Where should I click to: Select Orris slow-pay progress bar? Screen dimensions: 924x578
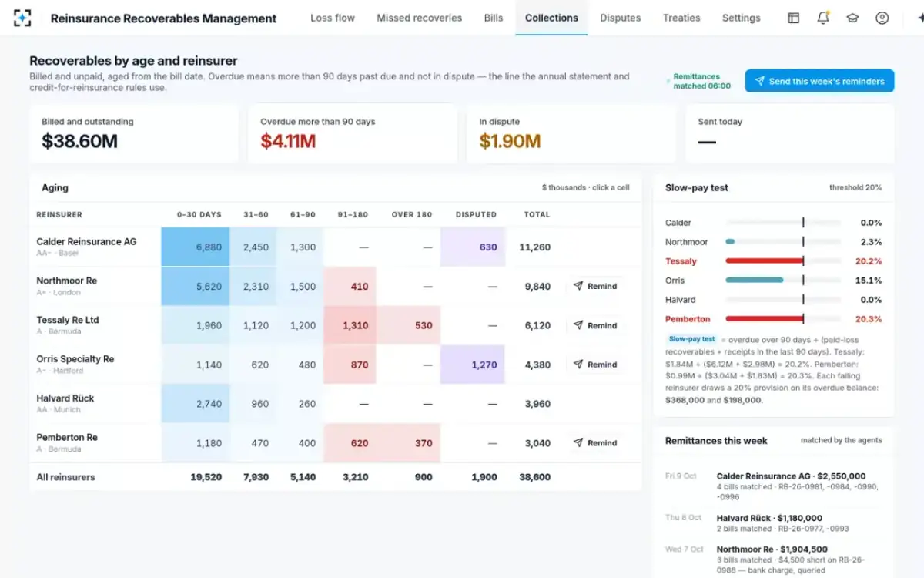[783, 281]
